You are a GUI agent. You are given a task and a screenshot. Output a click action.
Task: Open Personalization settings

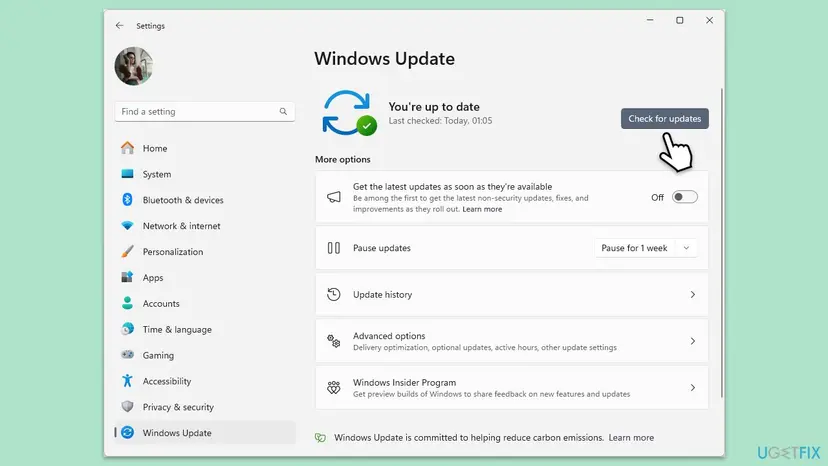coord(173,252)
